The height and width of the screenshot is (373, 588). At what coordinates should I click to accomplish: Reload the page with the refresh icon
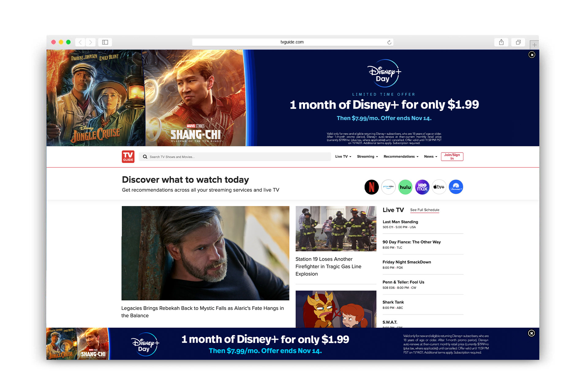coord(389,42)
